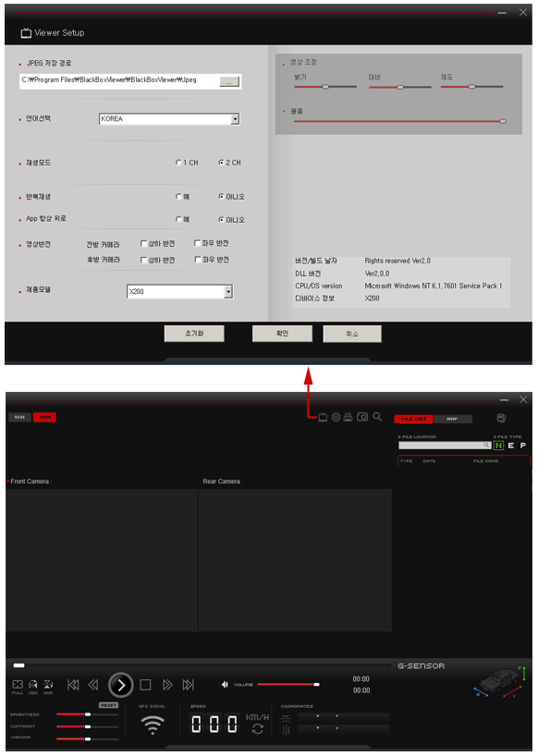Stop playback with the square button
This screenshot has height=756, width=538.
[x=145, y=685]
